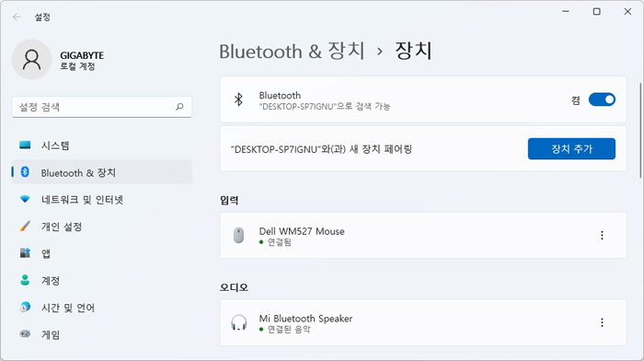
Task: Open more options for Mi Bluetooth Speaker
Action: click(x=602, y=322)
